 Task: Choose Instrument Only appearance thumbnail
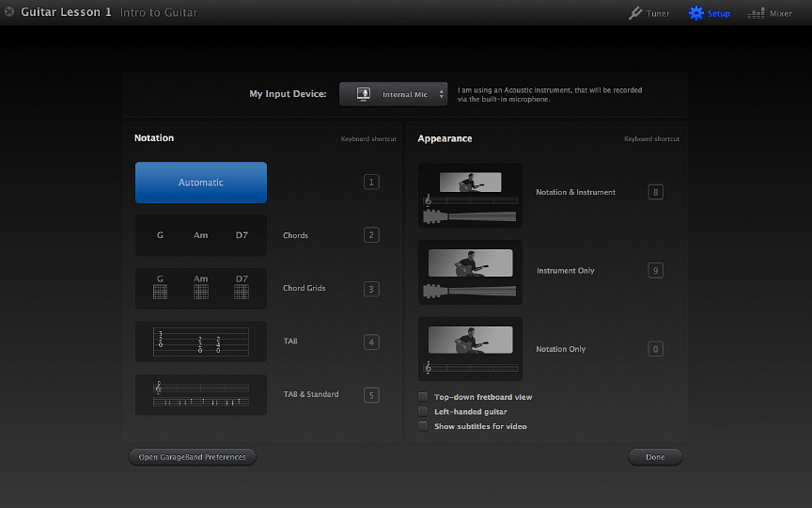click(470, 272)
